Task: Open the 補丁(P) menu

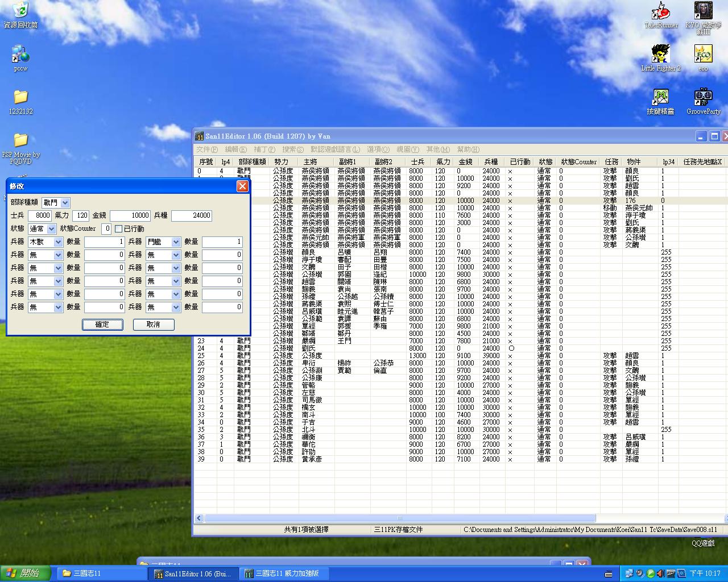Action: [264, 149]
